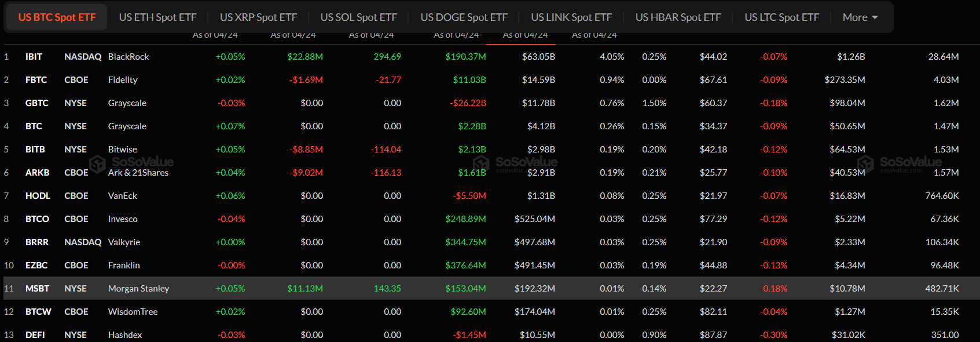Click the Valkyrie issuer name
The width and height of the screenshot is (980, 342).
(124, 242)
